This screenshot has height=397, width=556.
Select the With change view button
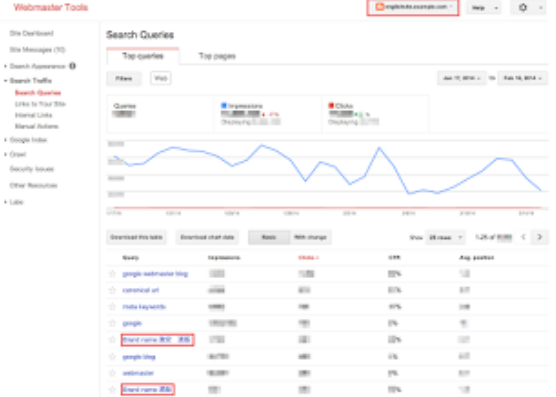pos(310,237)
